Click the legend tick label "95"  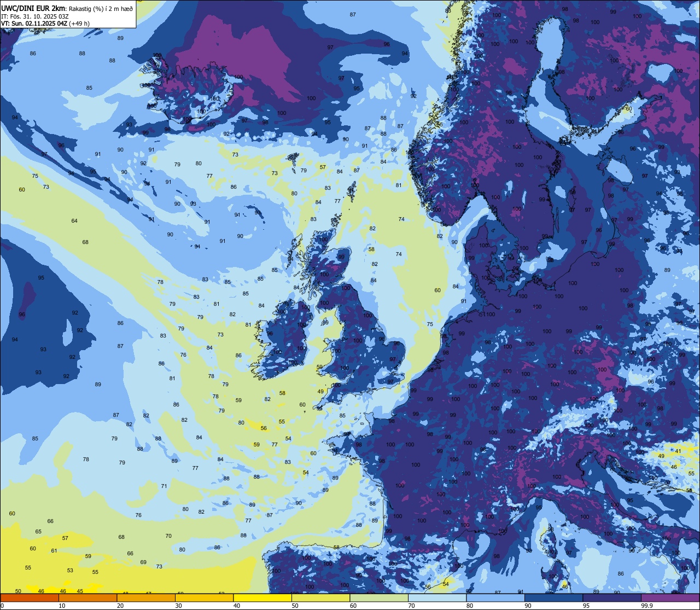point(586,606)
